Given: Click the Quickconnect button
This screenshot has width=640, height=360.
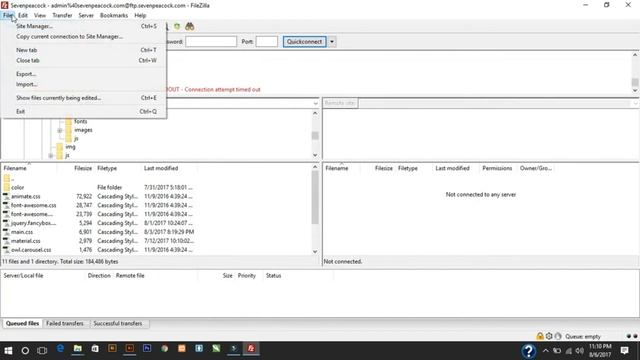Looking at the screenshot, I should (304, 42).
